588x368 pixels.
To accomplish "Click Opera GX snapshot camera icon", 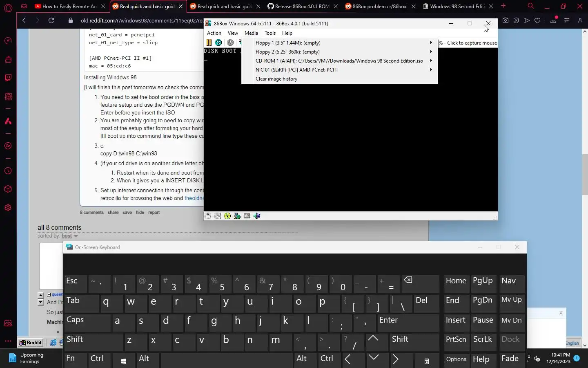I will coord(506,20).
